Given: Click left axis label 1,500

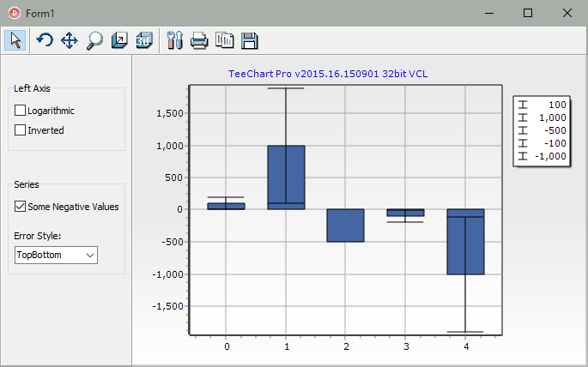Looking at the screenshot, I should (170, 113).
